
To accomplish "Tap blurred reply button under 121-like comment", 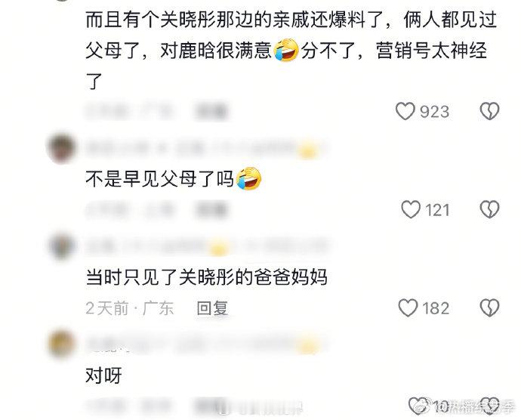I will pos(211,210).
